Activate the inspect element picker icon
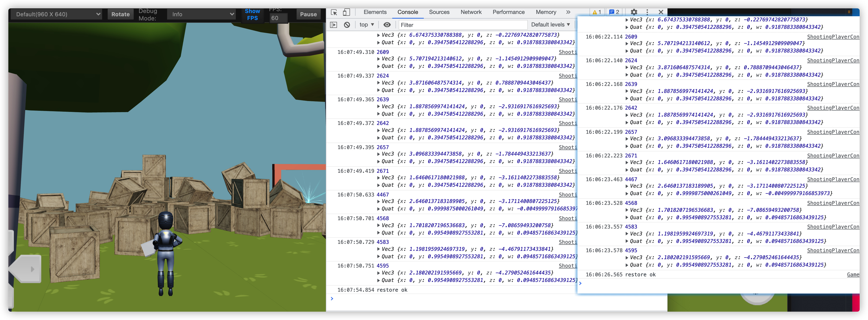The width and height of the screenshot is (868, 320). 334,12
